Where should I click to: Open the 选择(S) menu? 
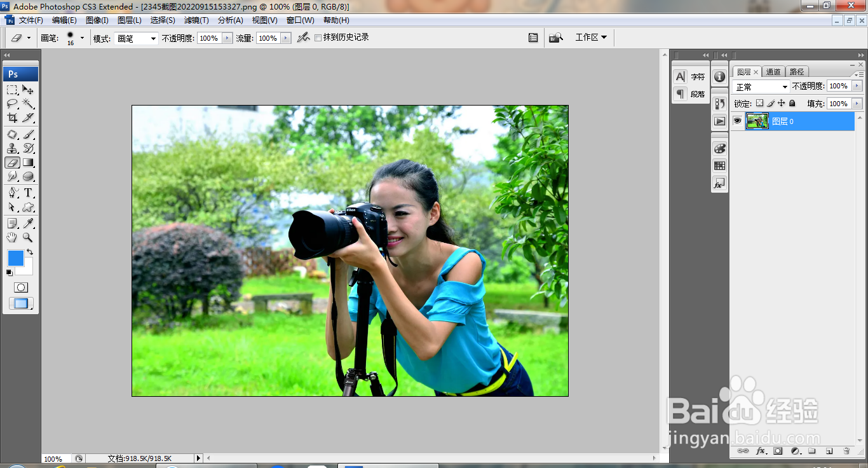click(x=163, y=20)
